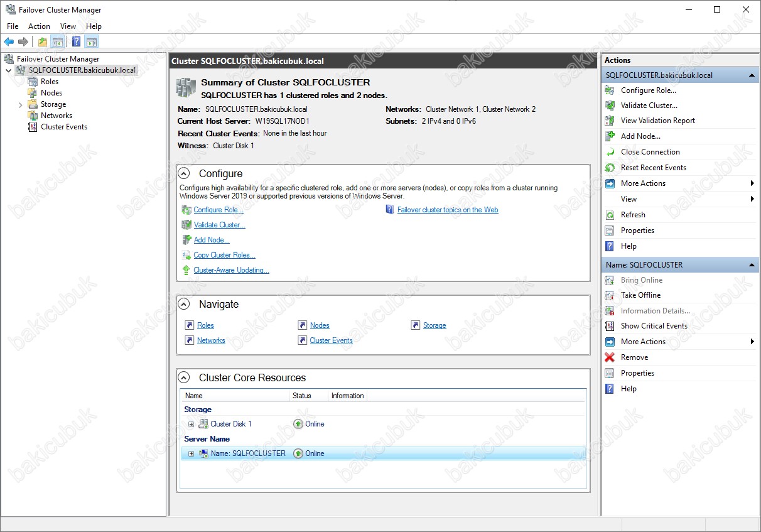The height and width of the screenshot is (532, 761).
Task: Open the View menu in the menu bar
Action: click(68, 26)
